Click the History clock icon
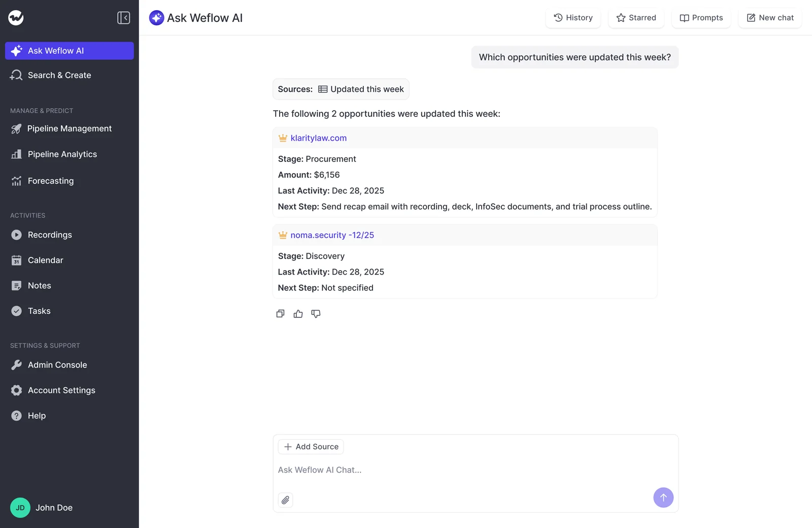 pos(558,18)
